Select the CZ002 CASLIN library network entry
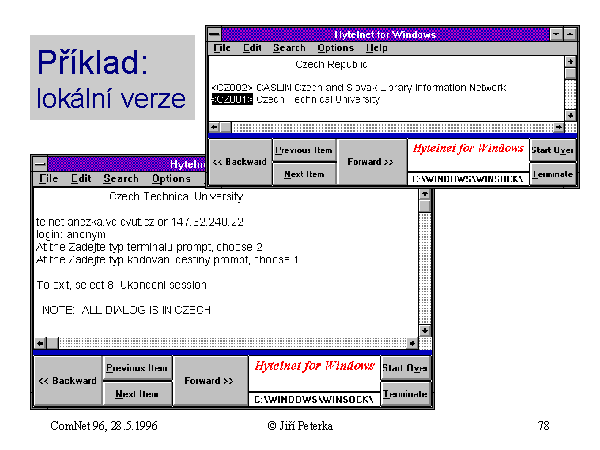This screenshot has height=450, width=600. pyautogui.click(x=359, y=88)
